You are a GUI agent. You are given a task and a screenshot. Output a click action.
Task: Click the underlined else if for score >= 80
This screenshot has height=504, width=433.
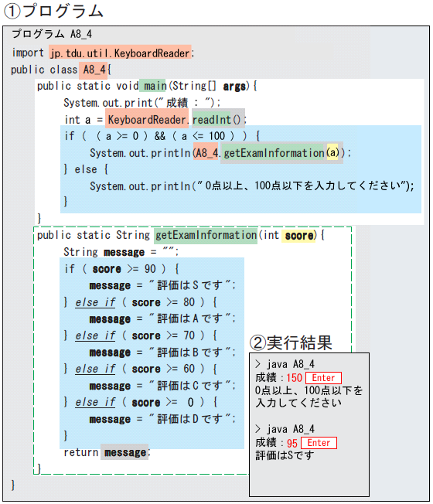[x=95, y=302]
